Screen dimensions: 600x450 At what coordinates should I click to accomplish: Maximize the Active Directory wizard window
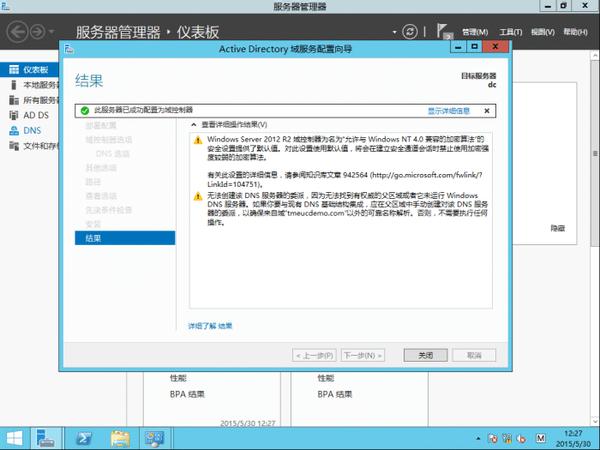474,47
